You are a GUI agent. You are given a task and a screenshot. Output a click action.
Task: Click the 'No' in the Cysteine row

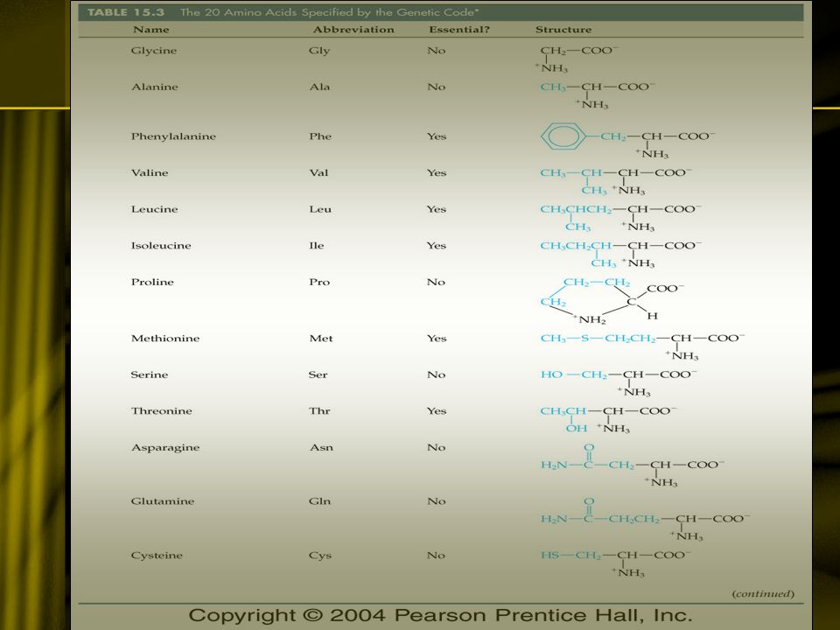[436, 556]
